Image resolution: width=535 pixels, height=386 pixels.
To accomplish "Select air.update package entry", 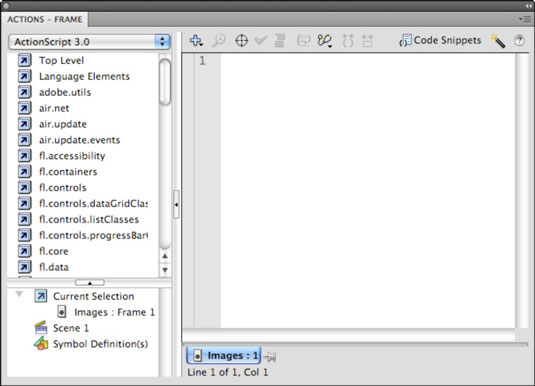I will [x=63, y=124].
